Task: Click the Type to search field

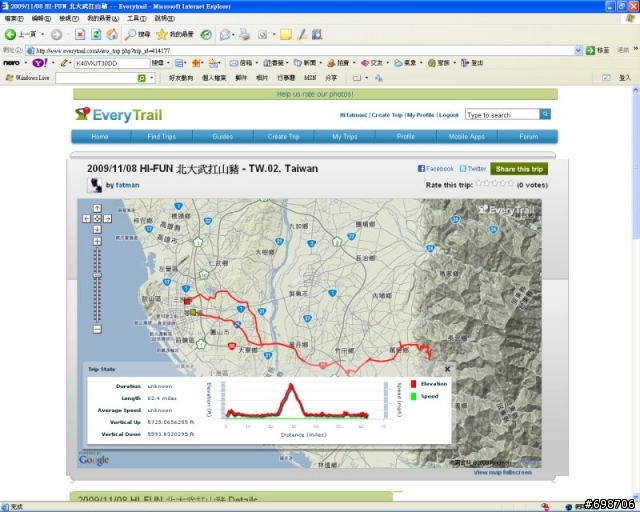Action: (x=502, y=114)
